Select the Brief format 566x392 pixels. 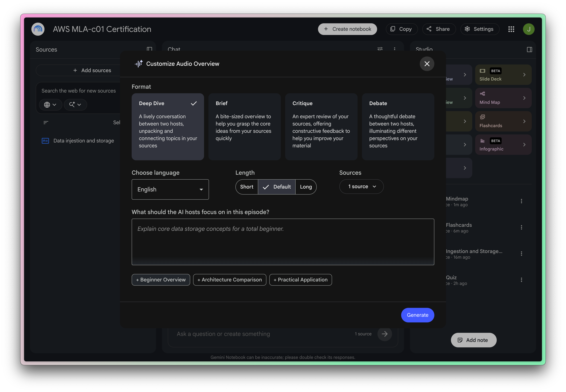coord(244,127)
